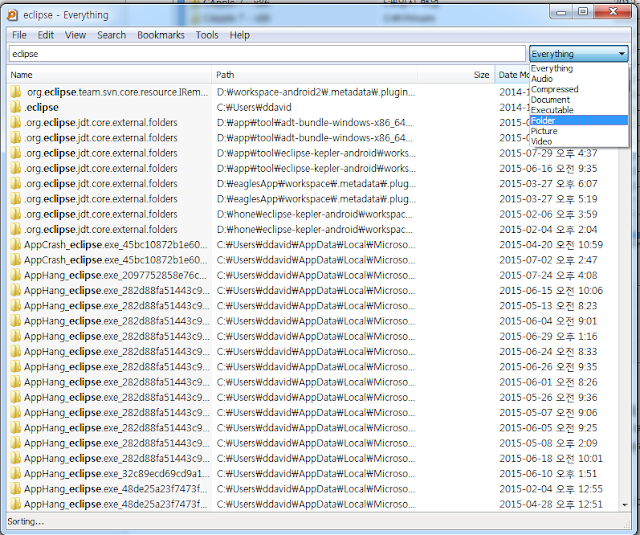The width and height of the screenshot is (640, 535).
Task: Click the scrollbar down arrow of results list
Action: (x=624, y=505)
